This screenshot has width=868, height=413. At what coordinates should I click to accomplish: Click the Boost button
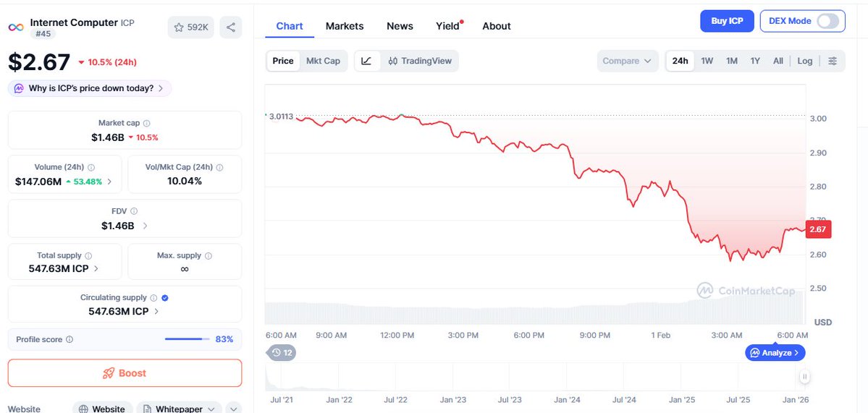pos(125,373)
